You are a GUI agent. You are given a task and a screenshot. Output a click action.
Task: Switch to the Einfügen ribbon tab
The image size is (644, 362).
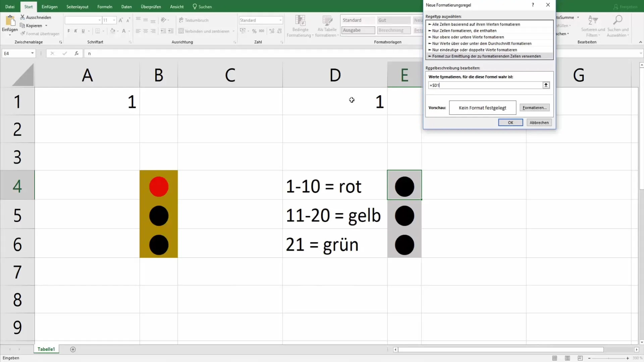point(49,7)
